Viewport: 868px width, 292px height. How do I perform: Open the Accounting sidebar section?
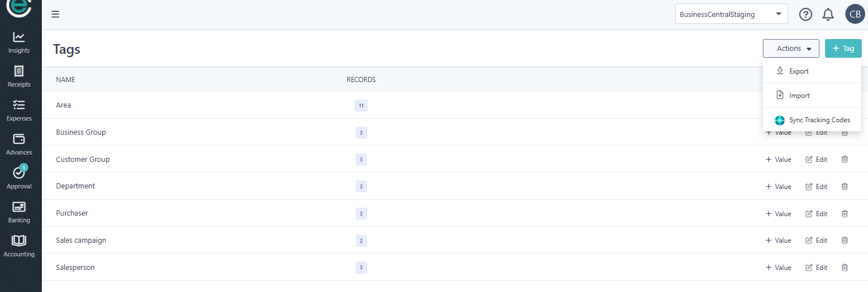click(x=19, y=246)
